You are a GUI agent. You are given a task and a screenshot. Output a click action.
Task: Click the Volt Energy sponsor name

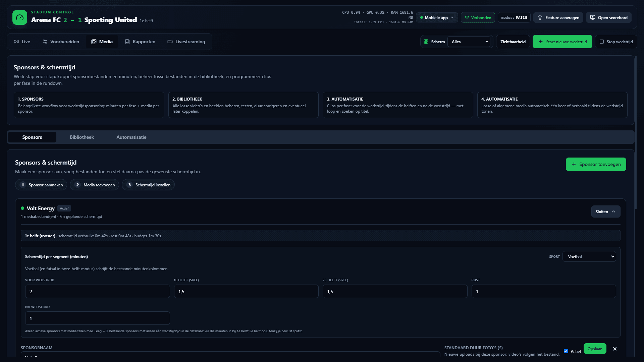click(41, 208)
